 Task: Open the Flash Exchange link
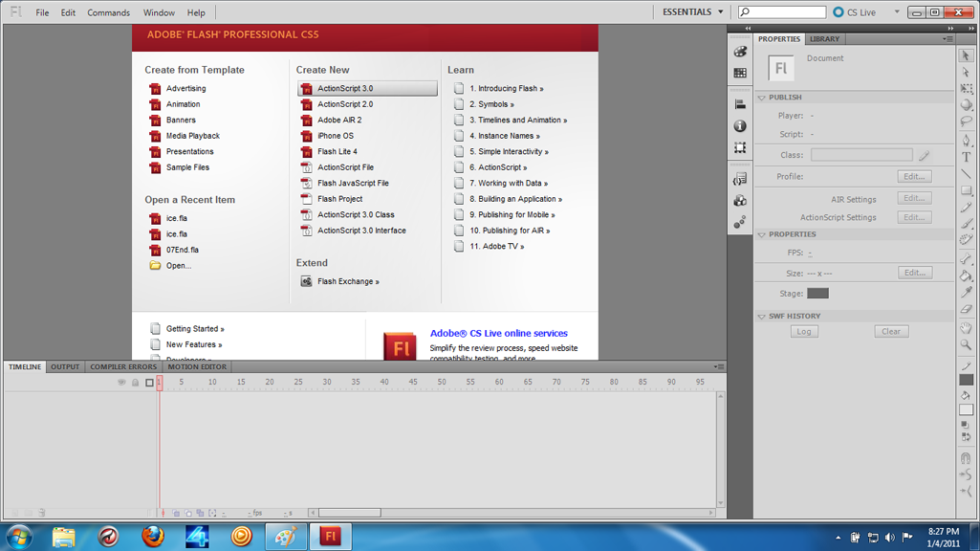348,281
